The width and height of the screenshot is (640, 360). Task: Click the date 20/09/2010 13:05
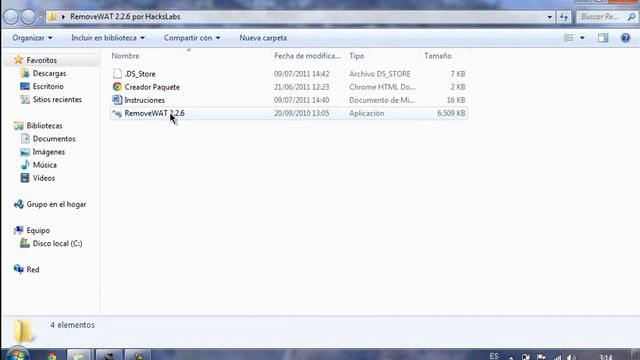(301, 113)
